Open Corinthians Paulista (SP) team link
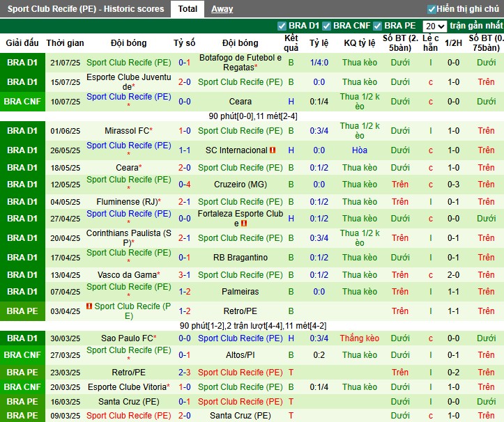The width and height of the screenshot is (504, 422). [128, 238]
